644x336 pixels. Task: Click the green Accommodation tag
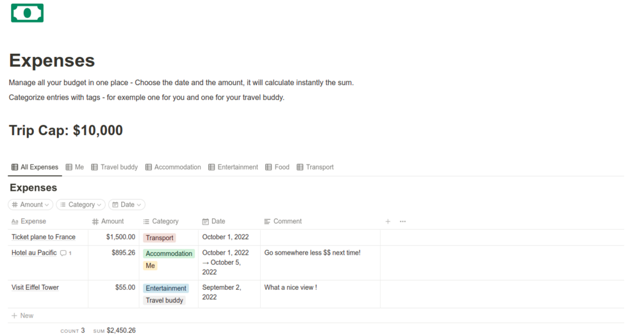coord(169,253)
